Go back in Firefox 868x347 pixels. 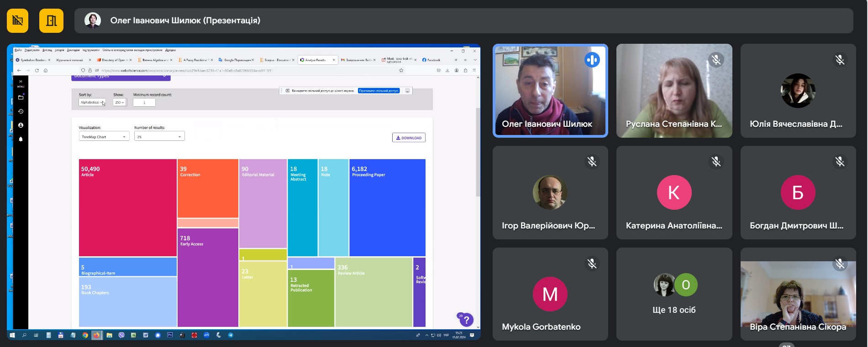click(x=19, y=70)
